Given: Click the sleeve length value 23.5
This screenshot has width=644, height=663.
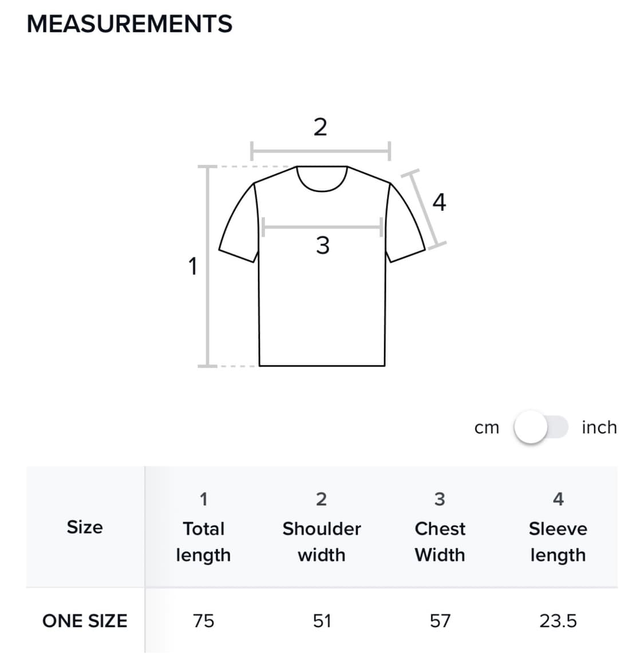Looking at the screenshot, I should click(x=558, y=621).
